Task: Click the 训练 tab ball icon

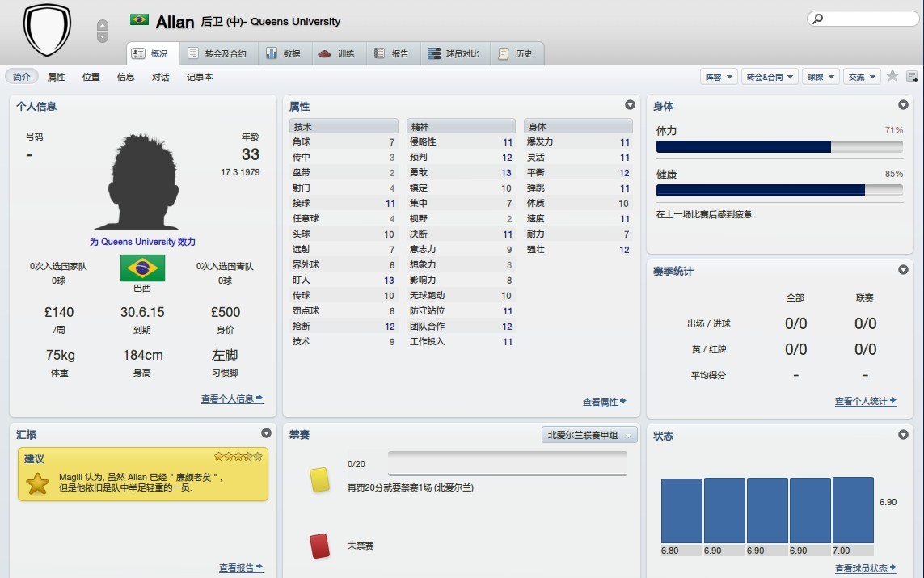Action: [325, 53]
